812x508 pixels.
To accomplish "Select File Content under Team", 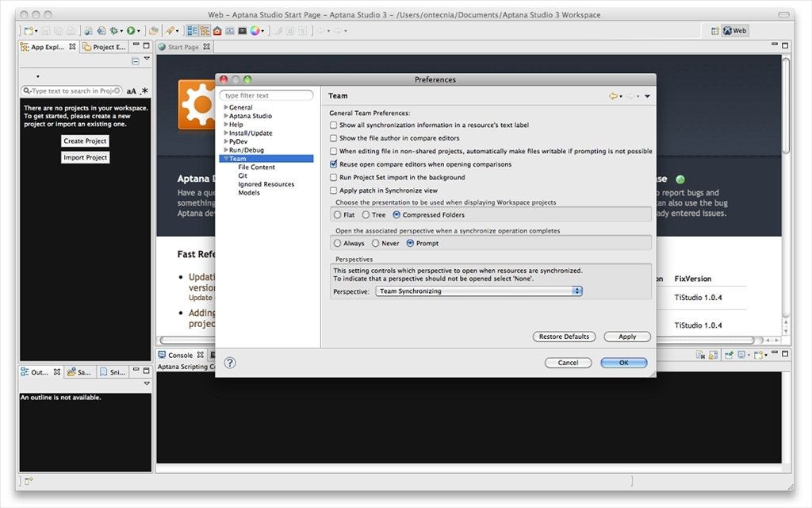I will 256,167.
